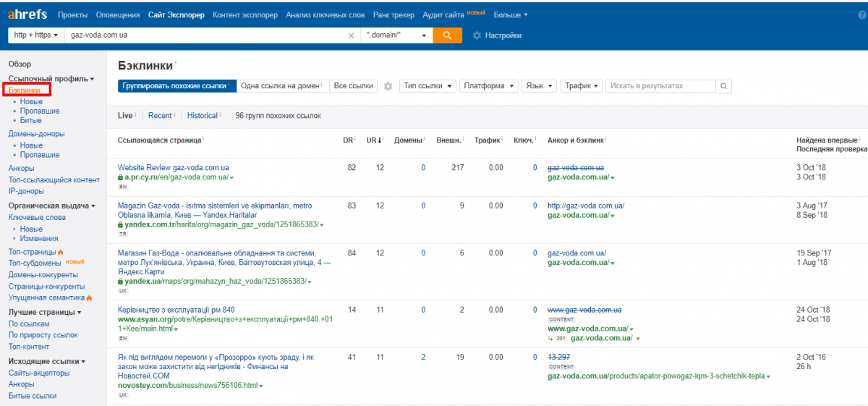Open Топ-субдомены in the sidebar
This screenshot has height=406, width=868.
click(x=35, y=263)
